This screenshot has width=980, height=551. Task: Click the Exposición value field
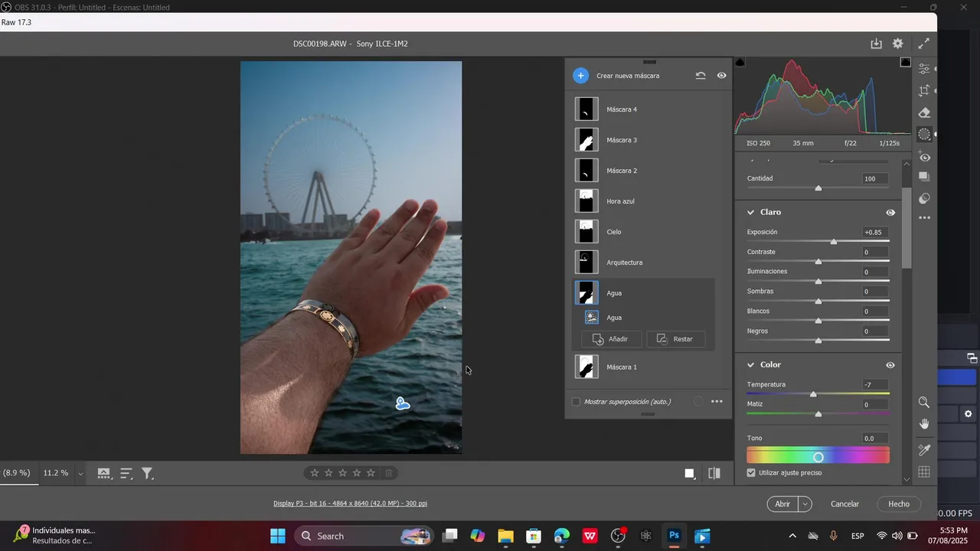pos(875,232)
